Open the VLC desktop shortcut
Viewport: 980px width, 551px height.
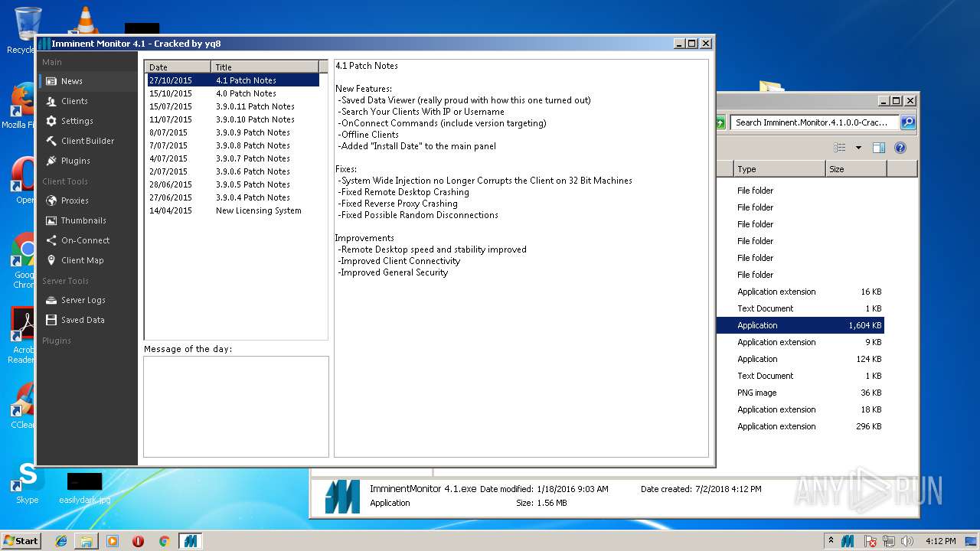(84, 20)
